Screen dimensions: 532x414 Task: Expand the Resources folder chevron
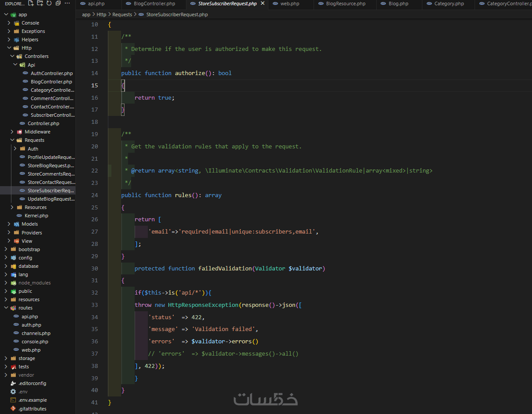12,207
